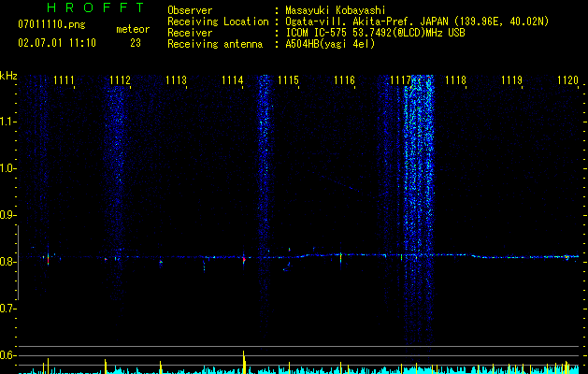
Task: Click the Receiving antenna label
Action: pos(215,44)
